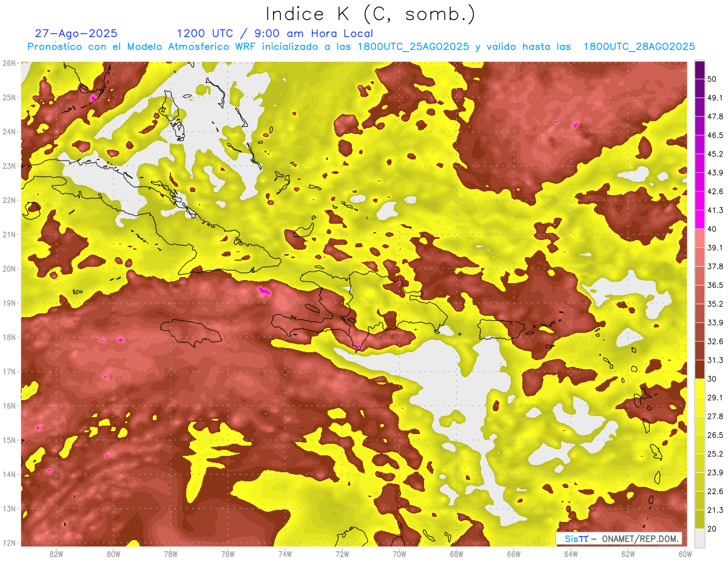Click the colorbar value 45.2
Viewport: 728px width, 562px height.
click(x=715, y=154)
